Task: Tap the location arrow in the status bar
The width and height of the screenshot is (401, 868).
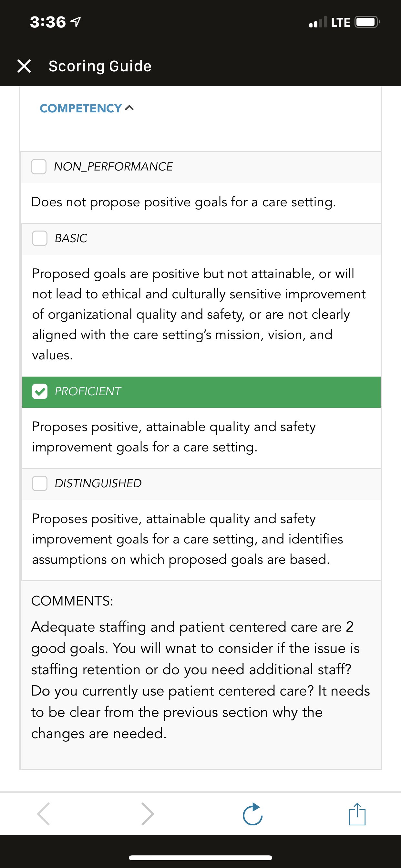Action: pos(76,22)
